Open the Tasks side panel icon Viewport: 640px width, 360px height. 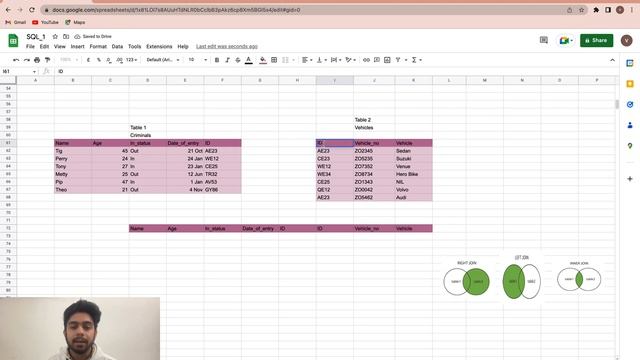point(630,104)
